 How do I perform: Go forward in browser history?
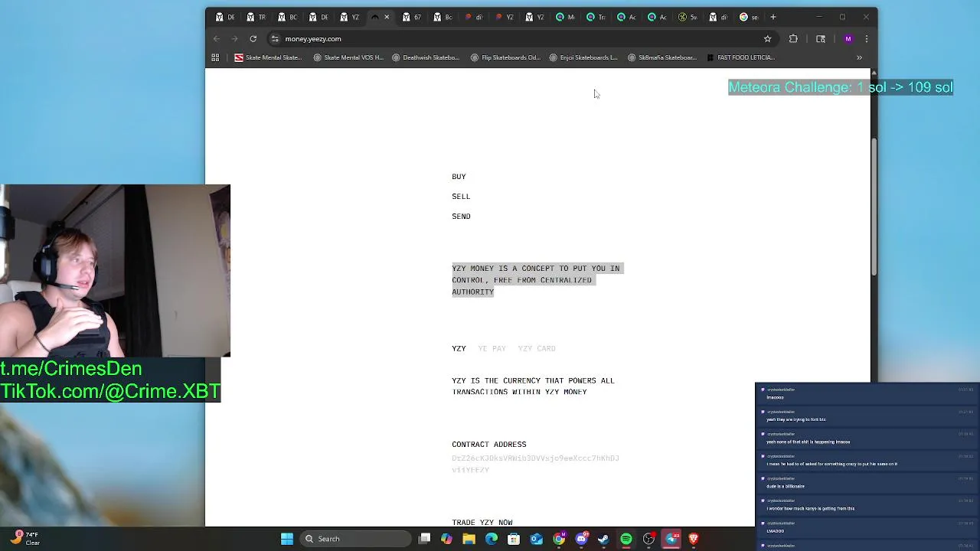coord(235,39)
